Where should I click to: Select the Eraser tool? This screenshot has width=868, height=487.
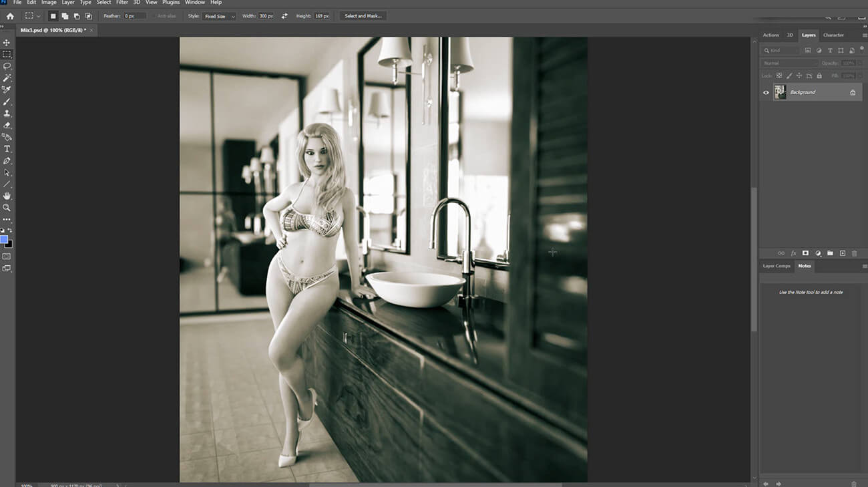(x=7, y=125)
